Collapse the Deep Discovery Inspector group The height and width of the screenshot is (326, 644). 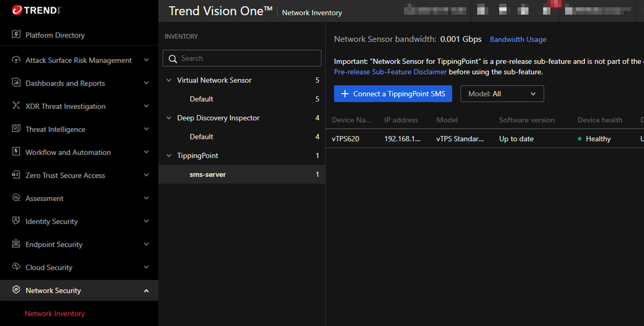tap(169, 118)
